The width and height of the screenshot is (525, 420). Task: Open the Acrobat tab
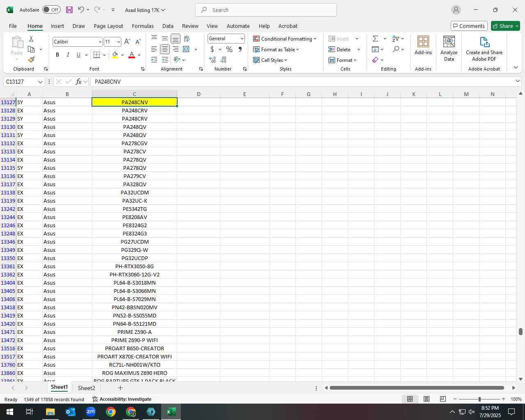[x=288, y=26]
